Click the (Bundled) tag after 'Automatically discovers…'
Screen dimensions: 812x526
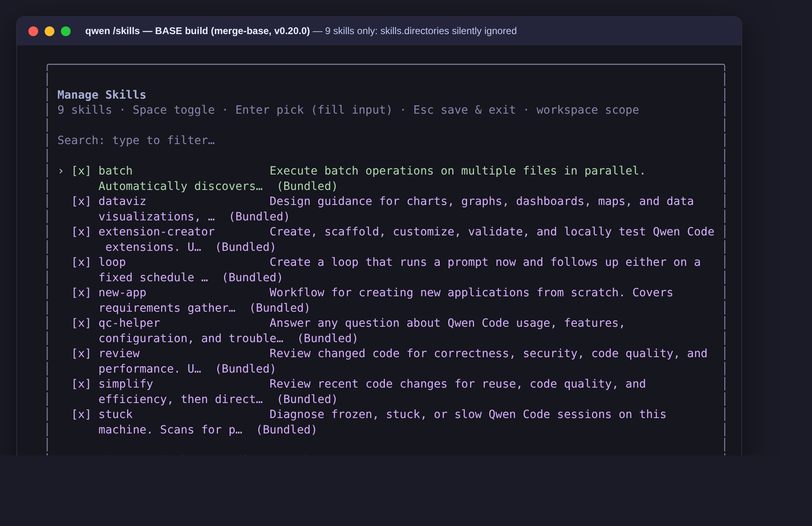click(307, 186)
